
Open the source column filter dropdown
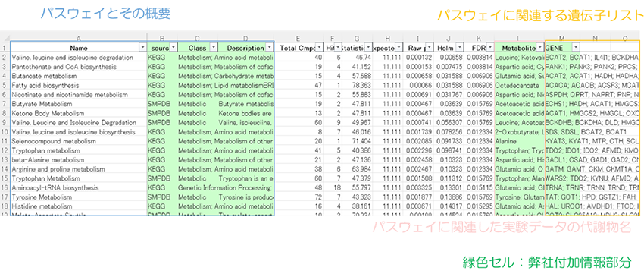click(174, 47)
